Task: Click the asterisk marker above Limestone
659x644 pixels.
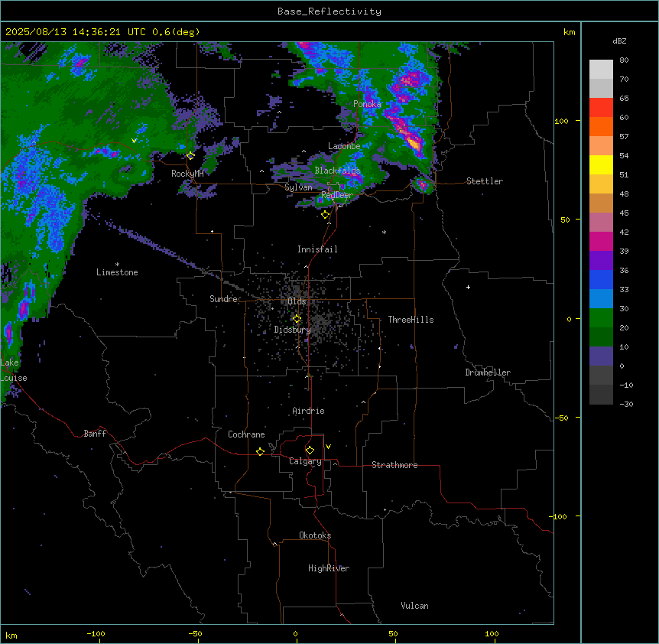Action: [x=117, y=265]
